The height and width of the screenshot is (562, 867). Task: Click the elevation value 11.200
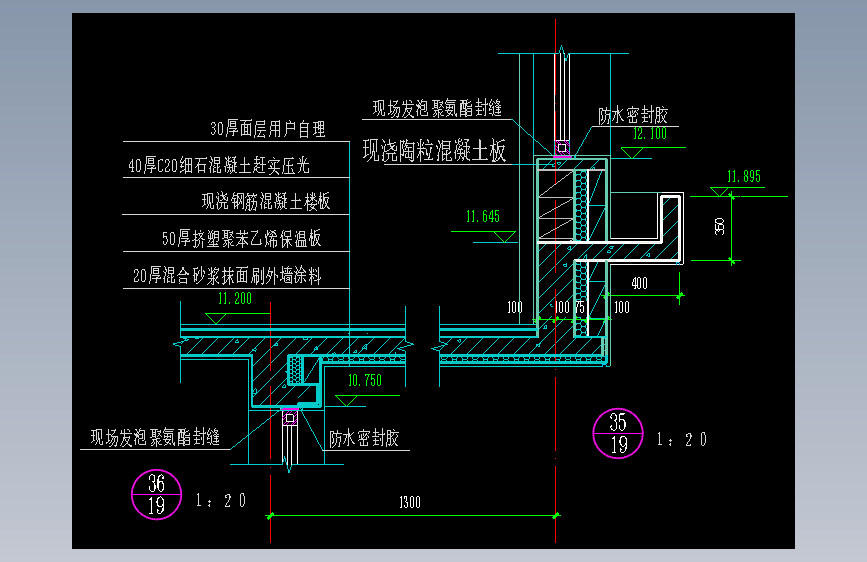click(235, 299)
